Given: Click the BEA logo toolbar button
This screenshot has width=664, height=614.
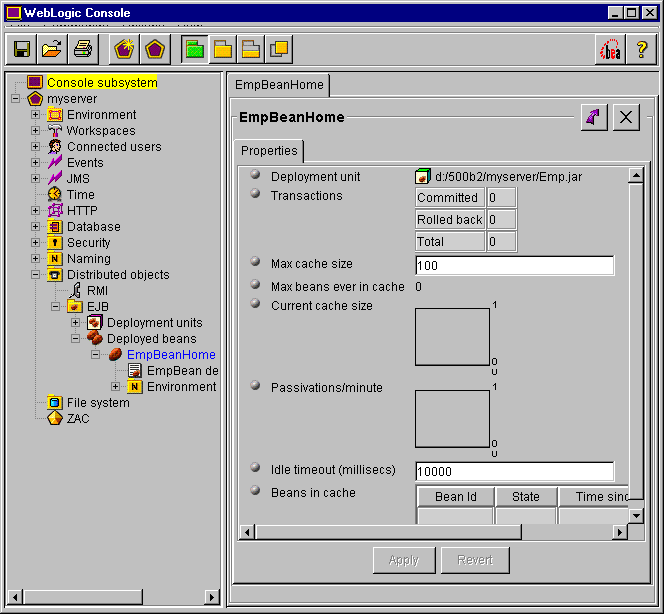Looking at the screenshot, I should coord(610,50).
